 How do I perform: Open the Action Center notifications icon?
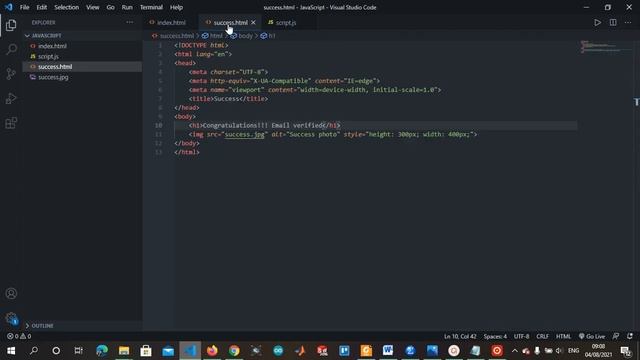coord(625,351)
